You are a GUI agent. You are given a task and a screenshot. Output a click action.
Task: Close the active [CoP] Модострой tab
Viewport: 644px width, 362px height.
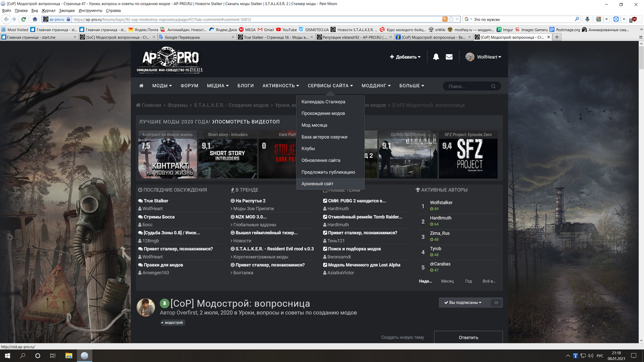coord(548,37)
